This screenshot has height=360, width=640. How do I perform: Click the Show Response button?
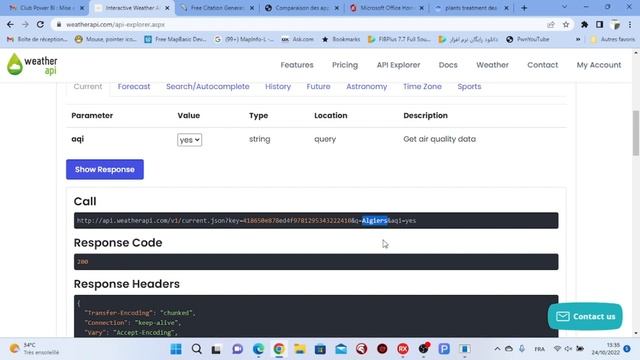pos(105,169)
